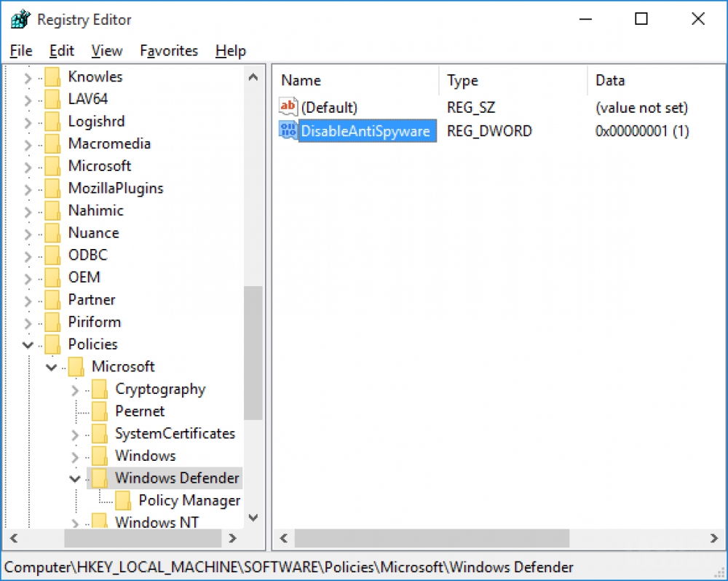Select the Policies folder icon
The image size is (728, 581).
pos(52,344)
